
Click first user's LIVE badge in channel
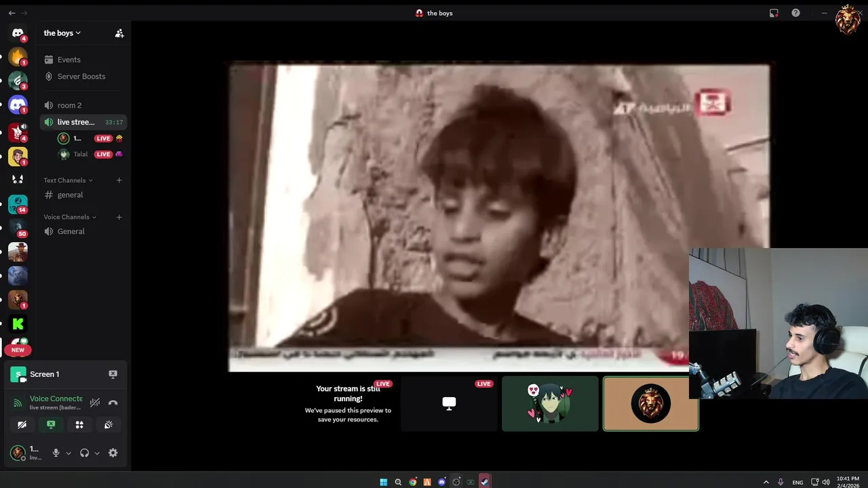(x=103, y=138)
